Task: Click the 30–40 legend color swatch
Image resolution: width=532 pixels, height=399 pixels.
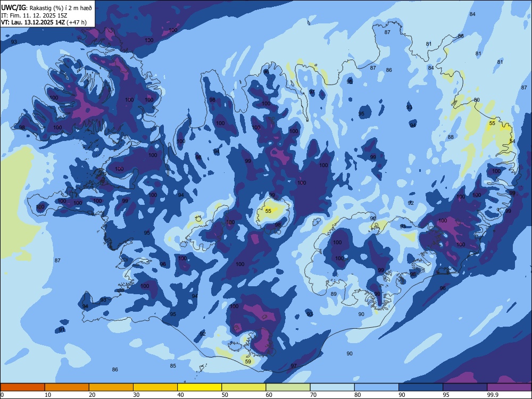Action: pyautogui.click(x=155, y=387)
